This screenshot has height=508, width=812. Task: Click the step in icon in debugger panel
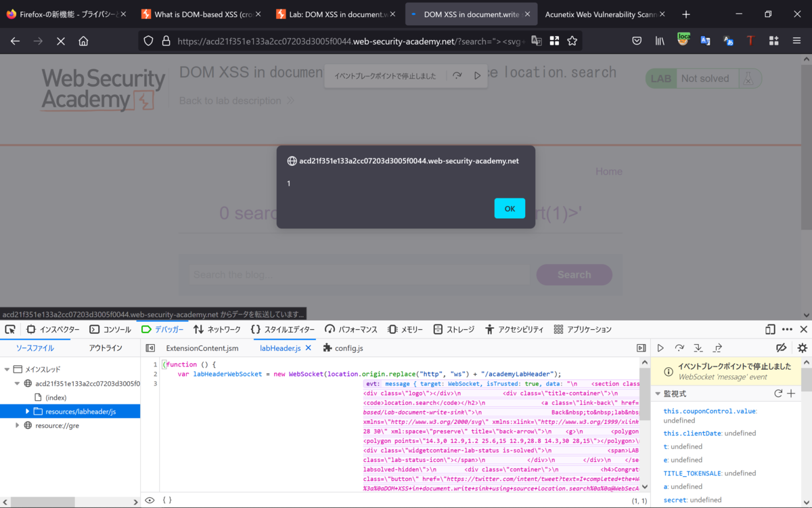click(698, 348)
